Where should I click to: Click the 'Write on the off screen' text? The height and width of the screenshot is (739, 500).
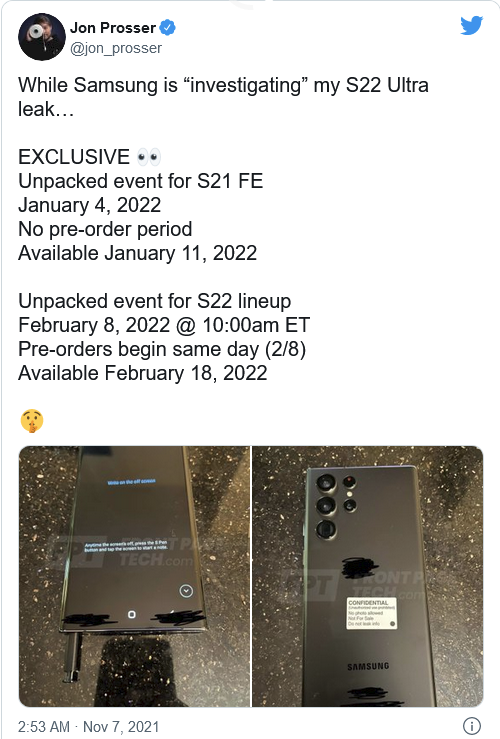pyautogui.click(x=131, y=482)
